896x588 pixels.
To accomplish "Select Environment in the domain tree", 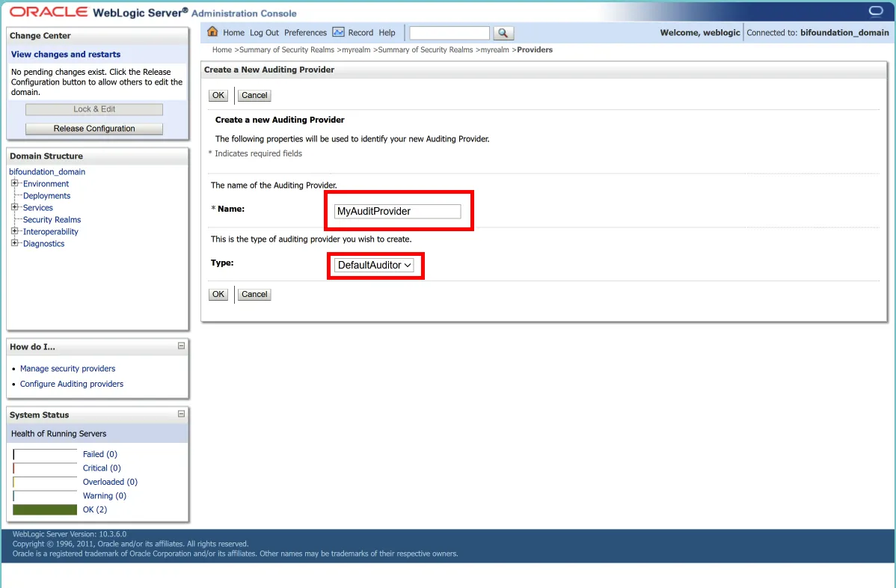I will (46, 183).
